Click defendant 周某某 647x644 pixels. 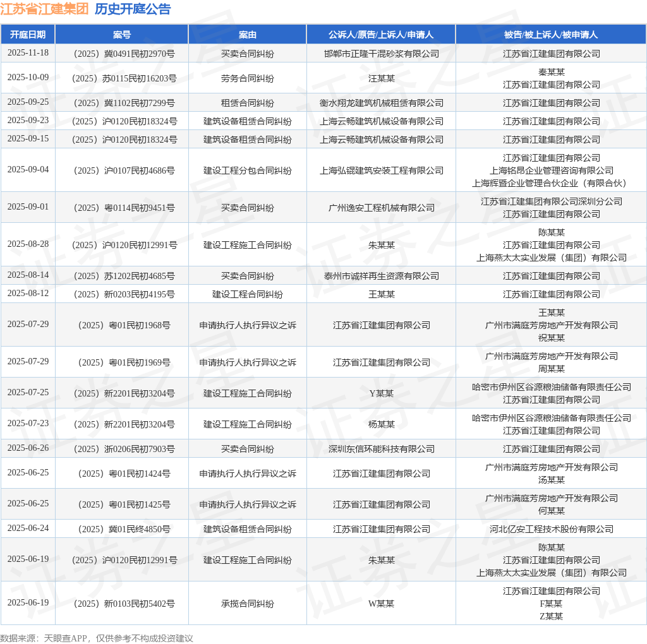tap(551, 369)
